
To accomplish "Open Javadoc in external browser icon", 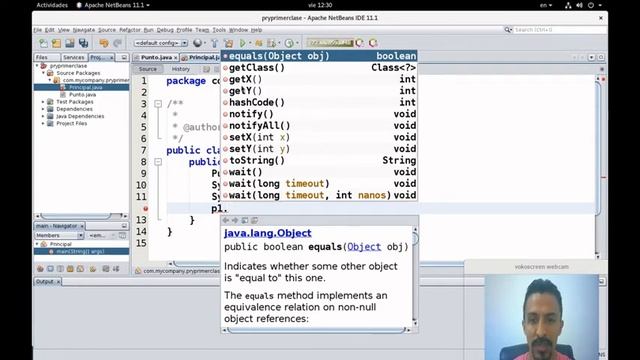I will [x=244, y=220].
